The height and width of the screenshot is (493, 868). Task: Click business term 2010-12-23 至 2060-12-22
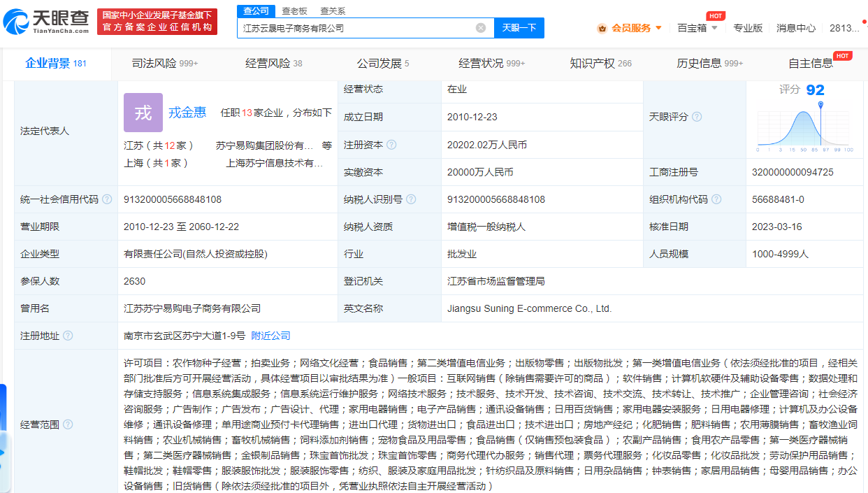click(182, 227)
